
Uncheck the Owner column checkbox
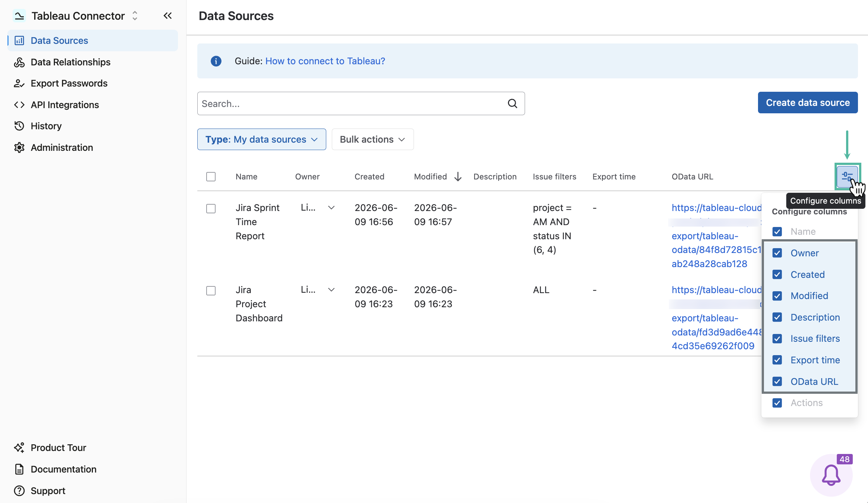point(777,253)
